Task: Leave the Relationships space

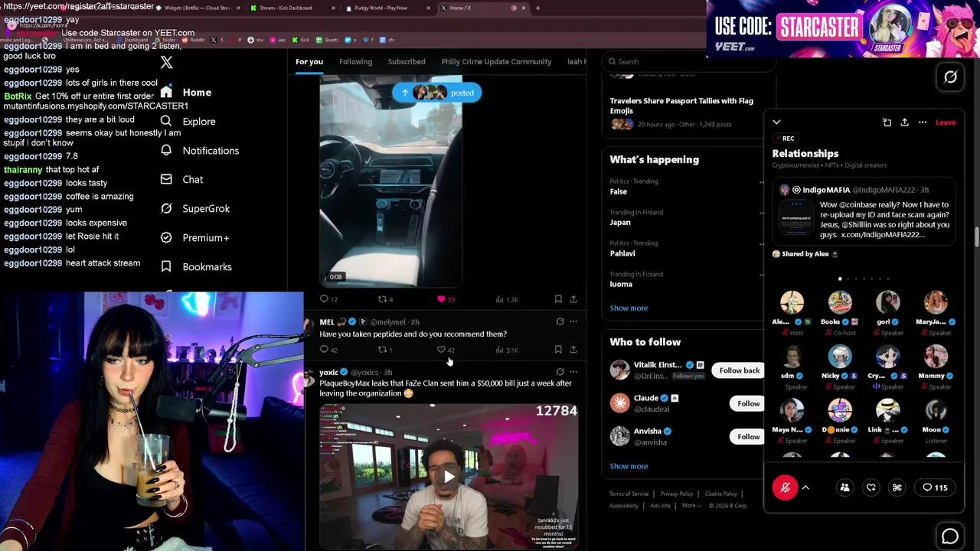Action: tap(946, 122)
